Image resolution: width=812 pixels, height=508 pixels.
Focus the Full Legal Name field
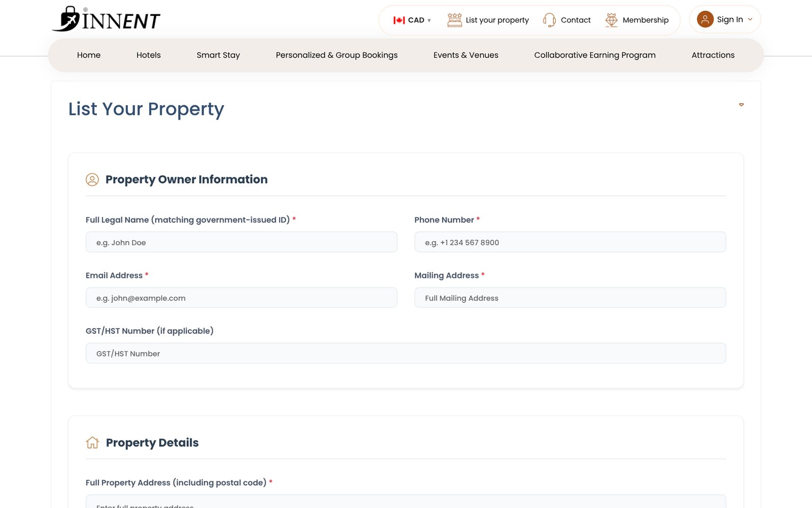click(242, 242)
